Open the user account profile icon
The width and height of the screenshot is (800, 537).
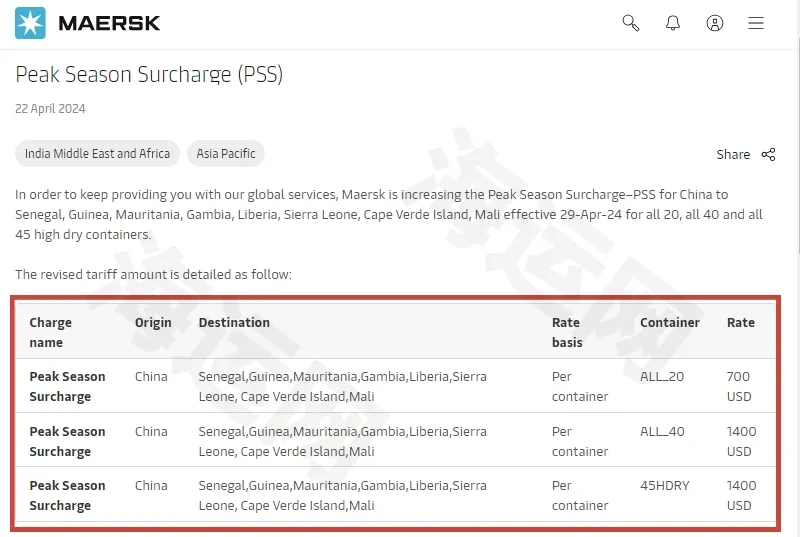pyautogui.click(x=715, y=23)
